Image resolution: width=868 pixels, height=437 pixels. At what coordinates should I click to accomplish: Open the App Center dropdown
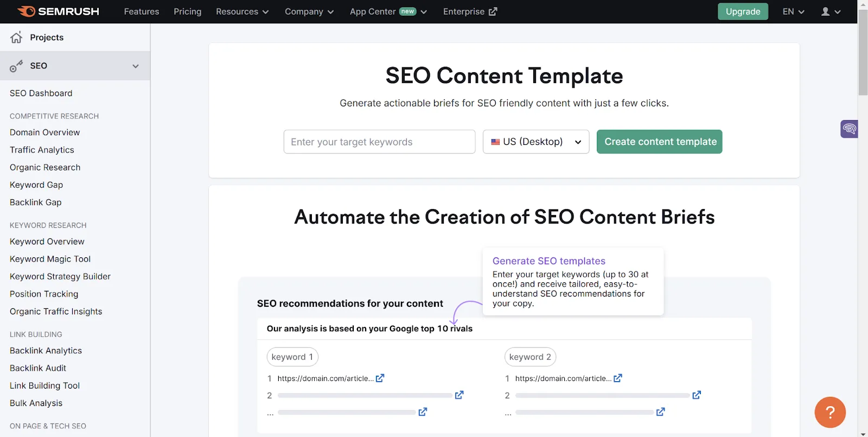click(x=388, y=11)
